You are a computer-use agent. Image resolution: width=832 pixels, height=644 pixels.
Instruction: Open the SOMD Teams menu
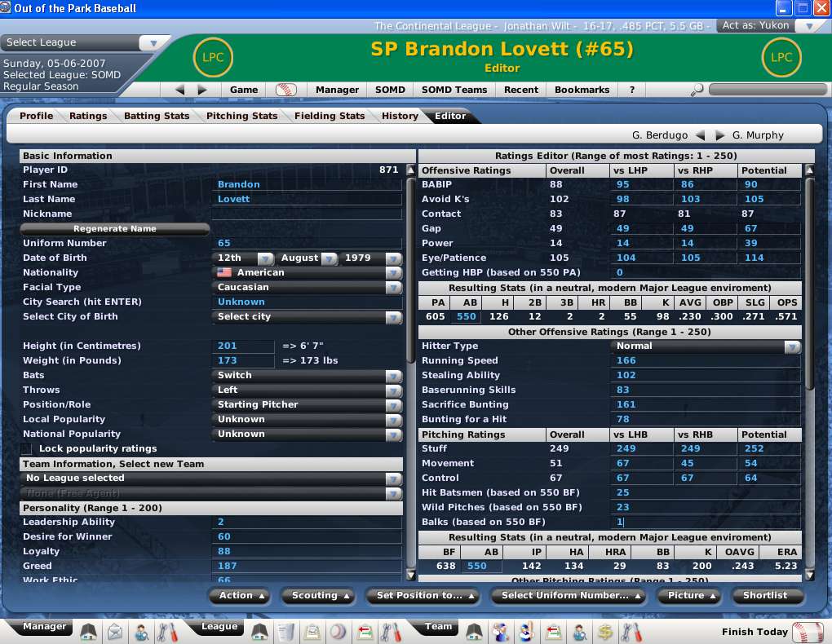point(454,90)
